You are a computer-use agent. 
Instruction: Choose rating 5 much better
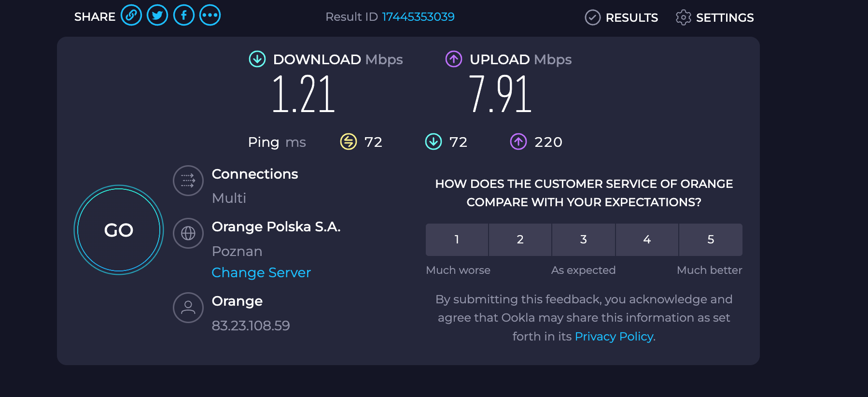(x=711, y=240)
